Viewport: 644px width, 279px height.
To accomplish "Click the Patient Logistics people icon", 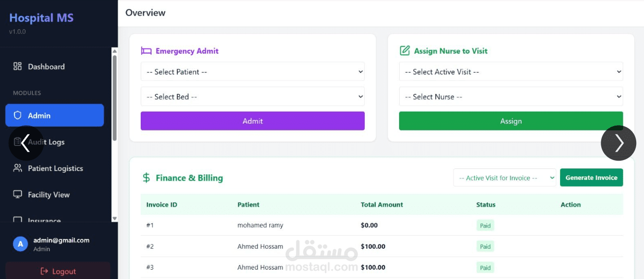I will point(18,168).
